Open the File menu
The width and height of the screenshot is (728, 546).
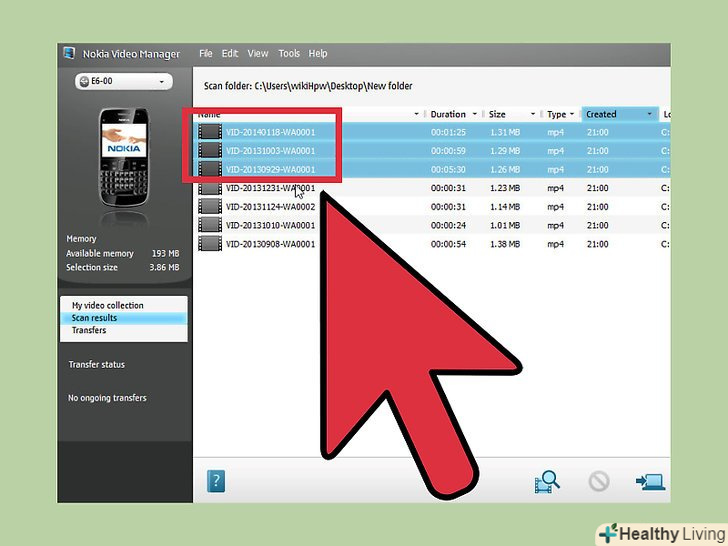pos(206,53)
